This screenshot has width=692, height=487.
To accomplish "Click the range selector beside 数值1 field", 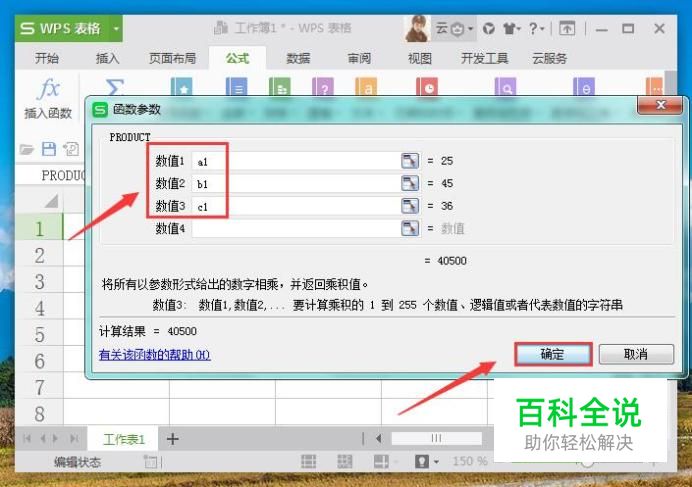I will tap(410, 161).
